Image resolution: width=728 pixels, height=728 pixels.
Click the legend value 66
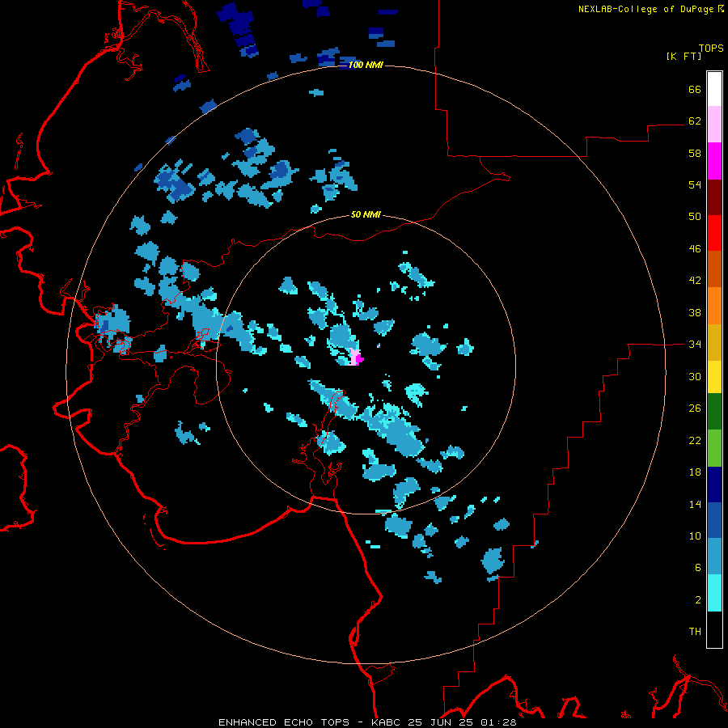pyautogui.click(x=695, y=90)
